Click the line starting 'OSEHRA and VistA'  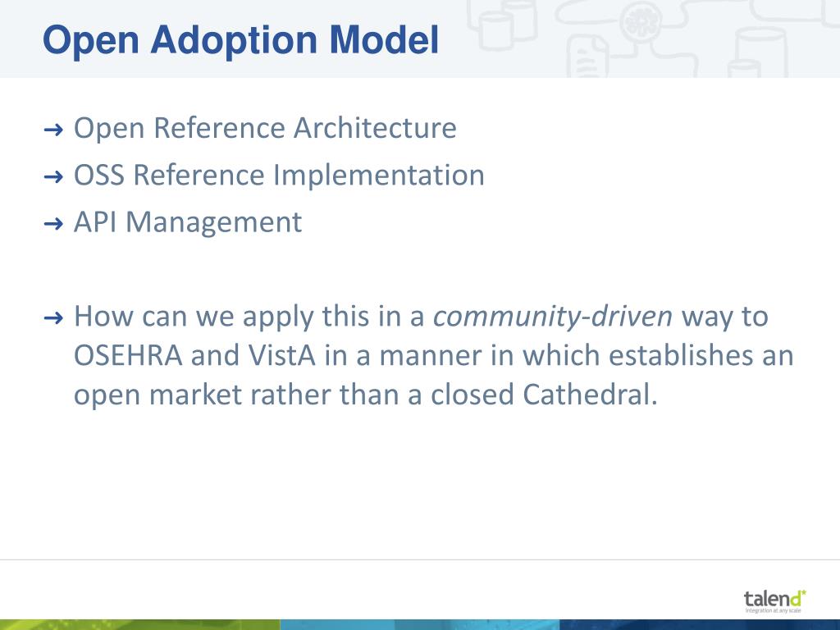pos(433,355)
